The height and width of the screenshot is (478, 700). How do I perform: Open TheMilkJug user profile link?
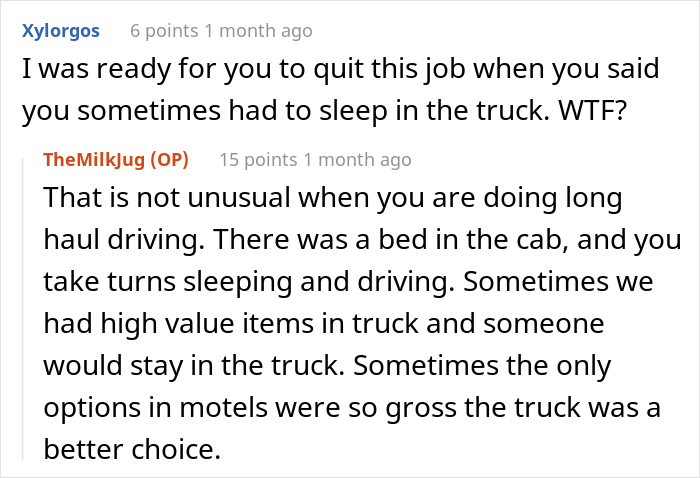[94, 160]
